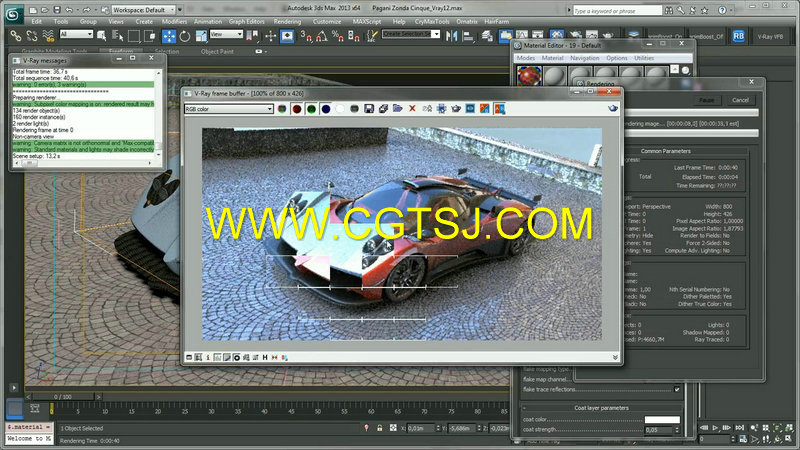Toggle the green channel in frame buffer
The image size is (800, 450).
(x=311, y=109)
